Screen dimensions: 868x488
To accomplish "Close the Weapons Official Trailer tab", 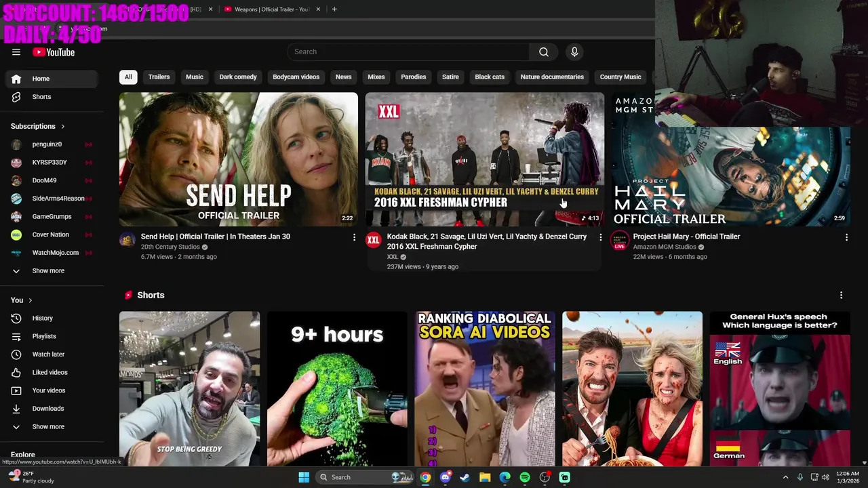I will (x=319, y=9).
